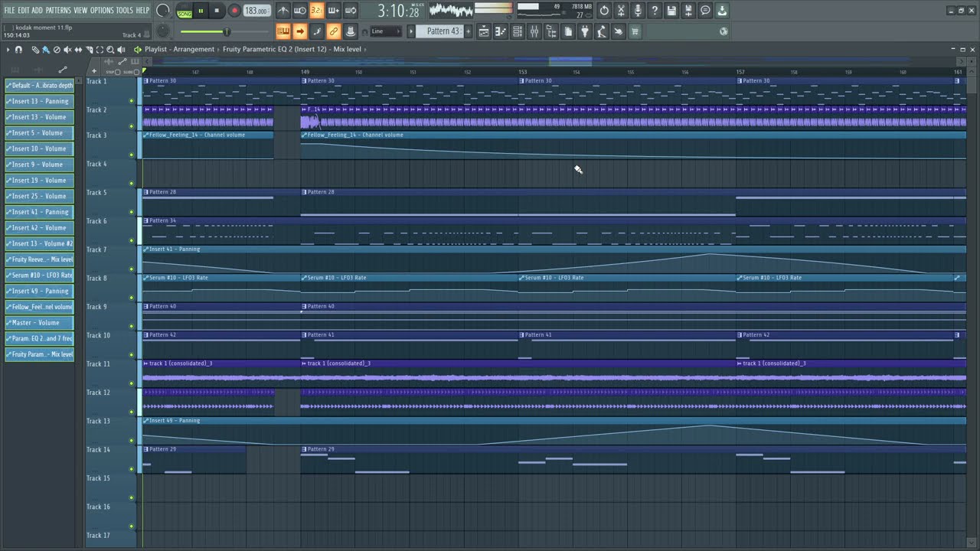Screen dimensions: 980x551
Task: Open the TOOLS menu
Action: (x=124, y=10)
